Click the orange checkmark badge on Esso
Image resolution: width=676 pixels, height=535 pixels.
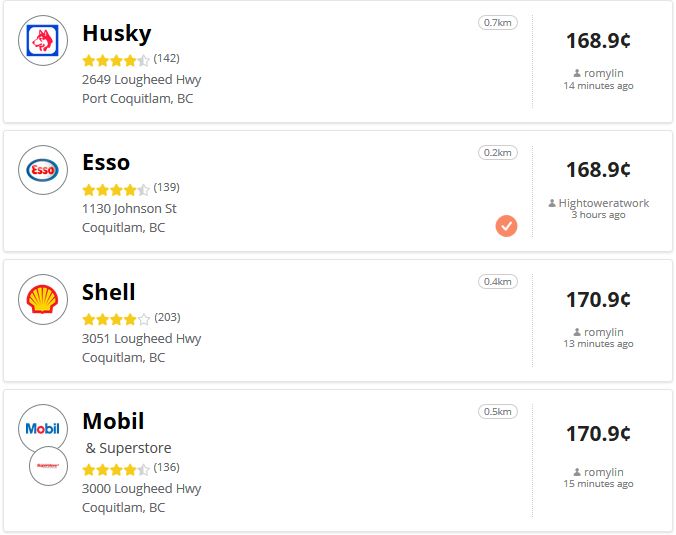(x=506, y=226)
